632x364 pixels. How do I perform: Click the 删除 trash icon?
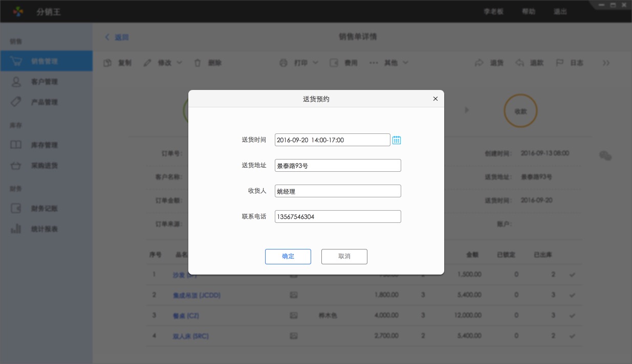point(198,63)
